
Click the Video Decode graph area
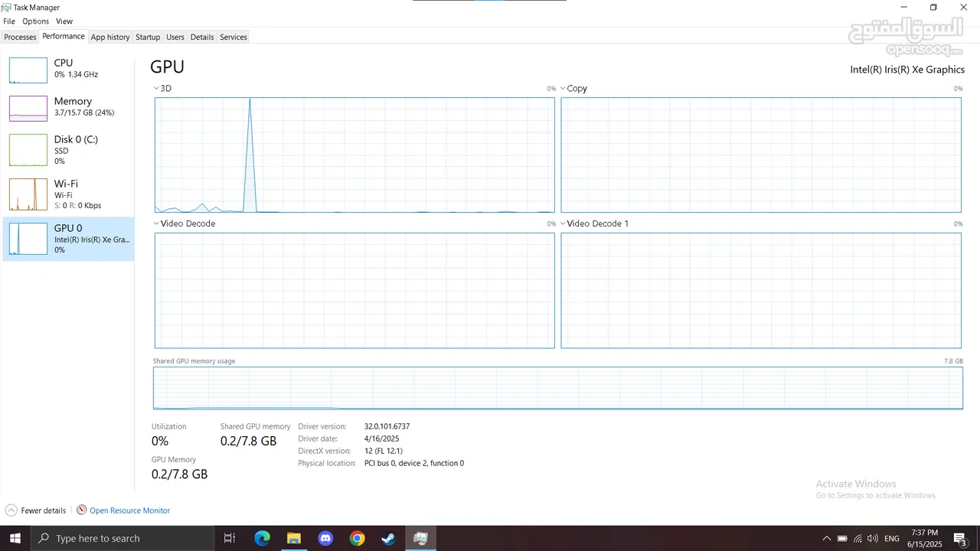point(354,291)
